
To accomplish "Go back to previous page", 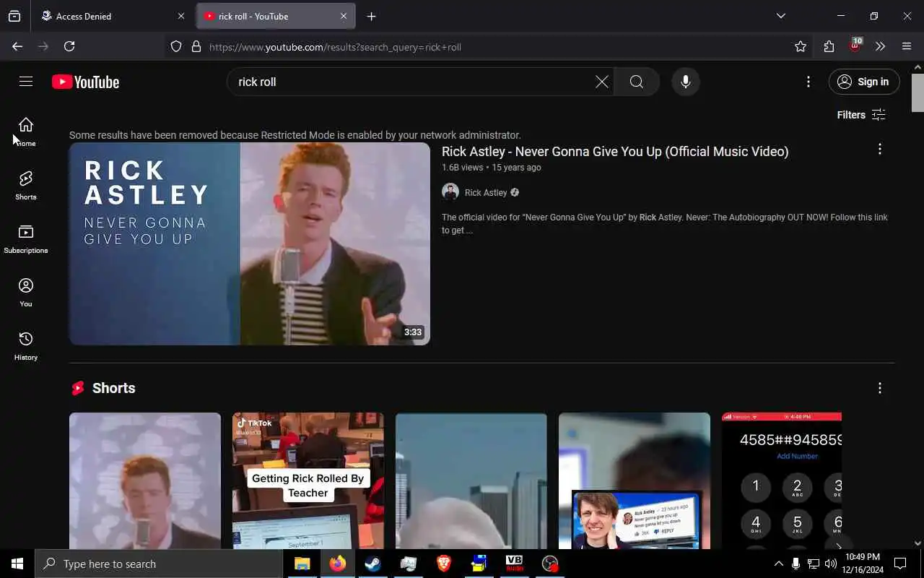I will (x=17, y=46).
